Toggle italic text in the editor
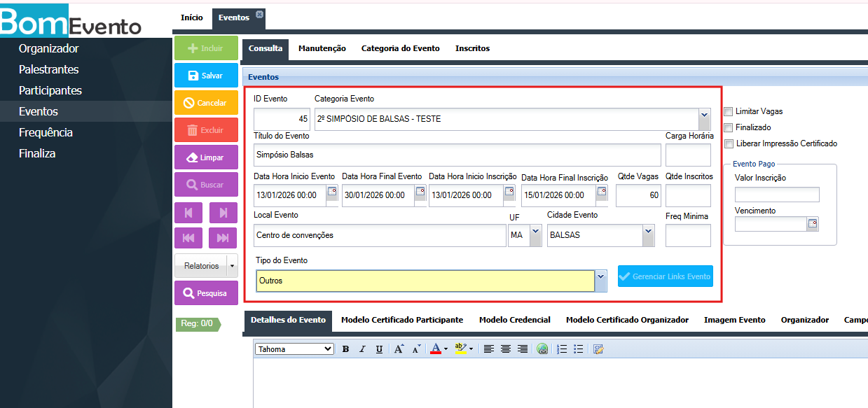 (362, 349)
